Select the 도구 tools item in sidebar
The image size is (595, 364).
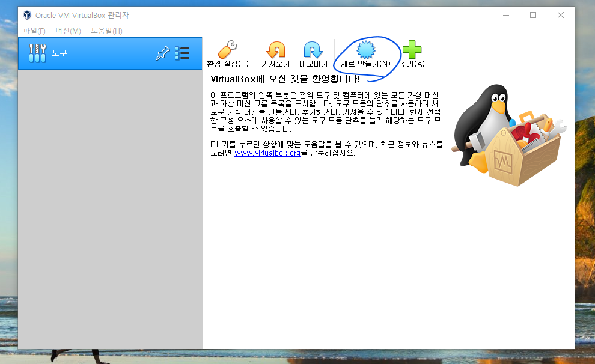(110, 53)
